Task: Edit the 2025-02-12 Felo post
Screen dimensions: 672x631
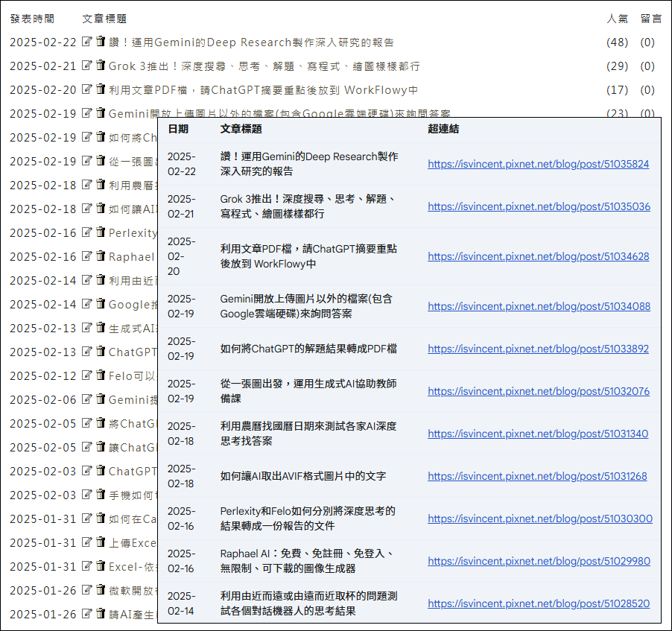Action: coord(87,375)
